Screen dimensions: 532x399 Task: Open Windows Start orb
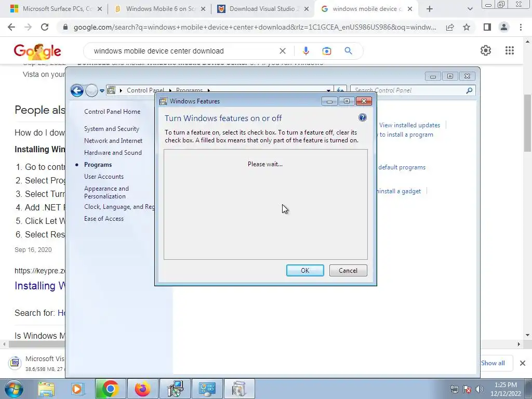tap(14, 389)
